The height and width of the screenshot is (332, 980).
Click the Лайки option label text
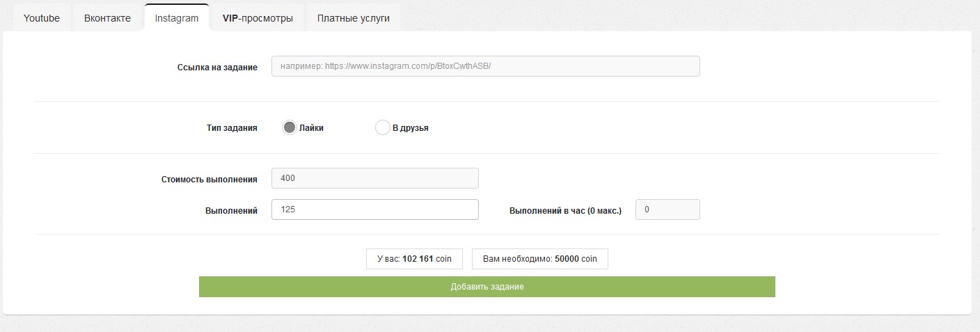click(x=311, y=128)
